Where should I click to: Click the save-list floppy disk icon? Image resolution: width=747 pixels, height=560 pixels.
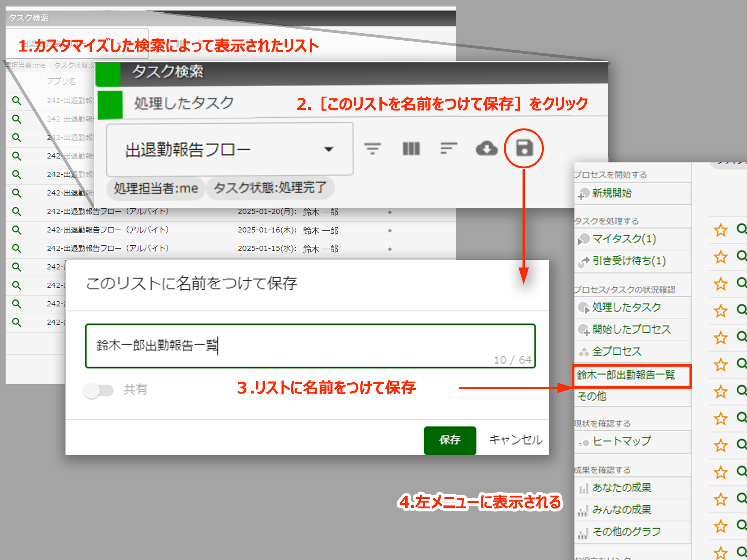524,148
